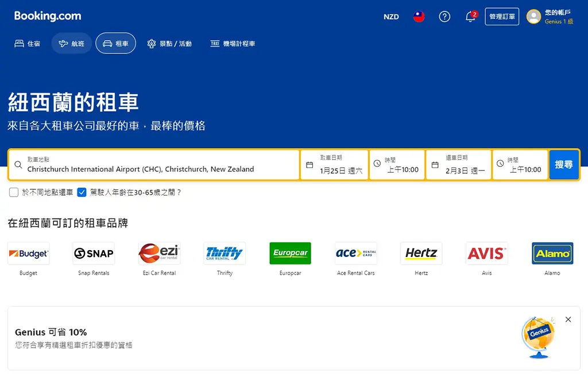The width and height of the screenshot is (588, 374).
Task: Click the 管理訂單 button
Action: 502,17
